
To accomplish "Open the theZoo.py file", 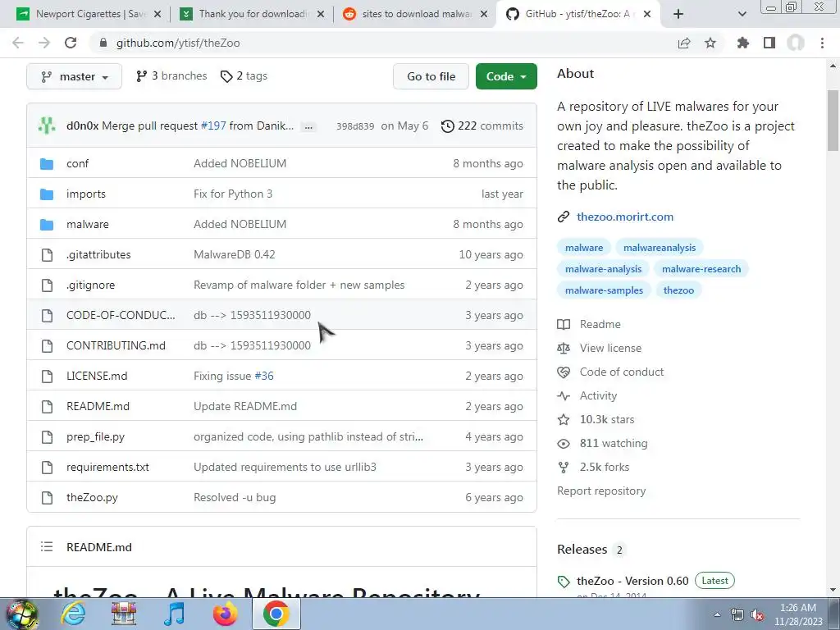I will [92, 497].
